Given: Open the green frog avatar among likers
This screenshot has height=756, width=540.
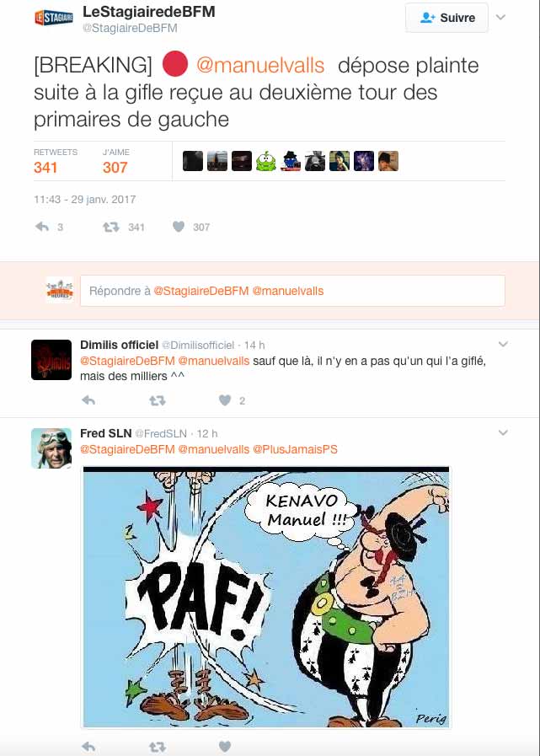Looking at the screenshot, I should pyautogui.click(x=265, y=161).
